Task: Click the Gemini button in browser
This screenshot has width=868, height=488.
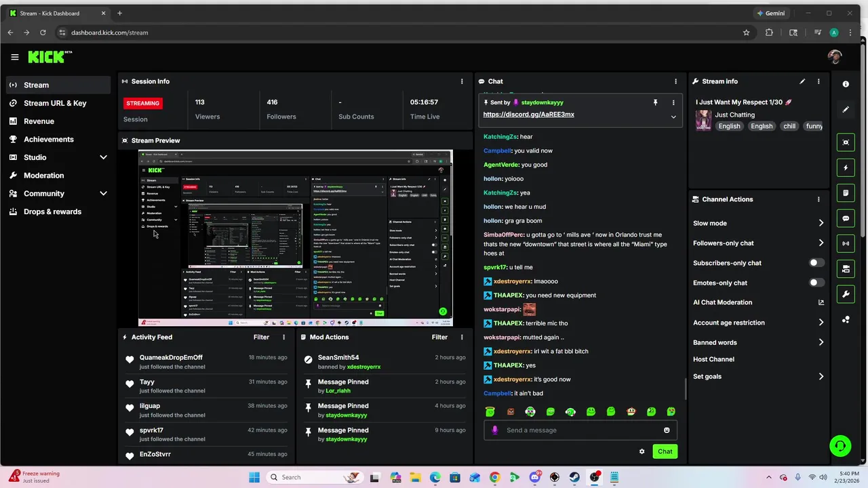Action: [771, 13]
